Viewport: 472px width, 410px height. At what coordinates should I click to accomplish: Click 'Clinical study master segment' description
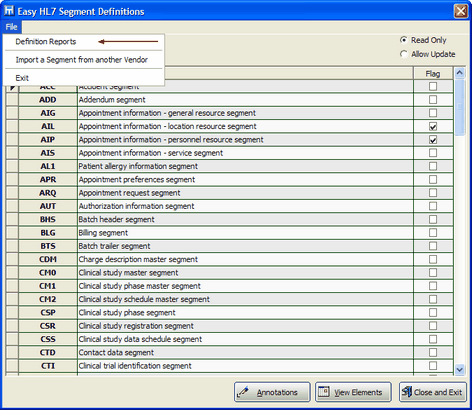pyautogui.click(x=128, y=273)
